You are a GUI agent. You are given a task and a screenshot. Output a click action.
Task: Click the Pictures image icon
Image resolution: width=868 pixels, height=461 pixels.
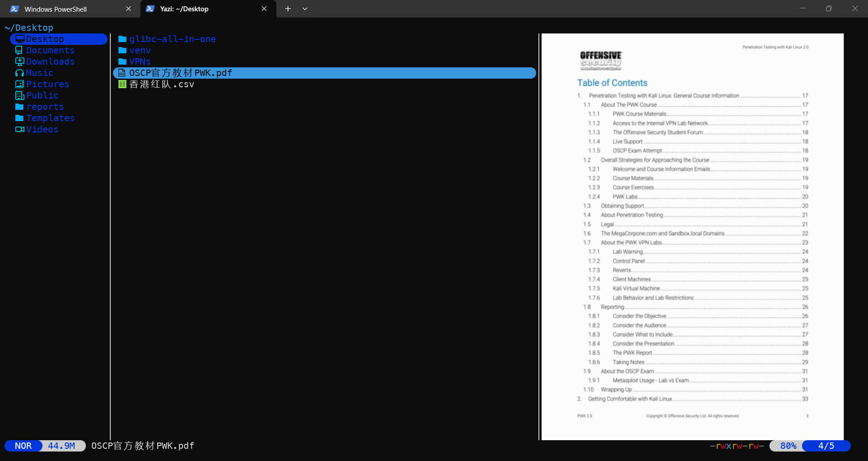coord(19,84)
